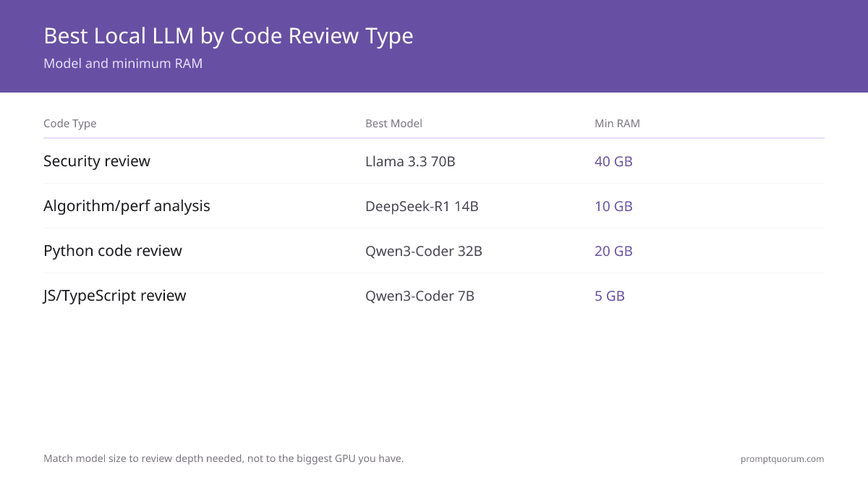Click the subtitle 'Model and minimum RAM'
The height and width of the screenshot is (488, 868).
123,64
